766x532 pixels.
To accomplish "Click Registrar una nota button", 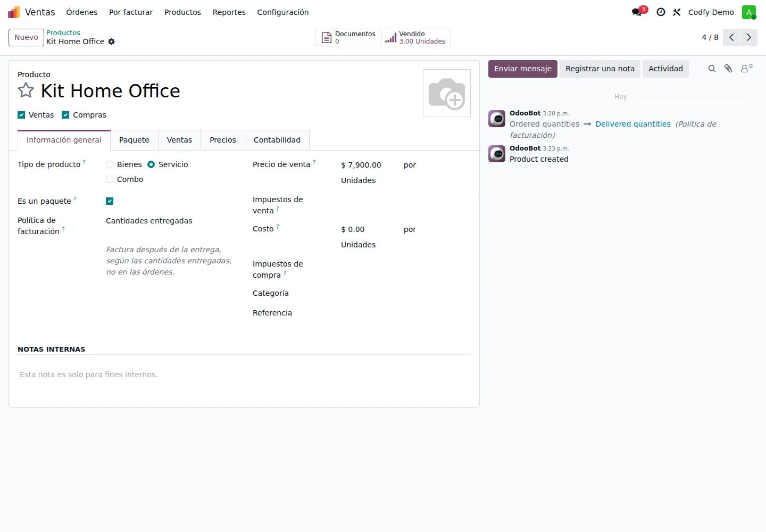I will click(600, 69).
